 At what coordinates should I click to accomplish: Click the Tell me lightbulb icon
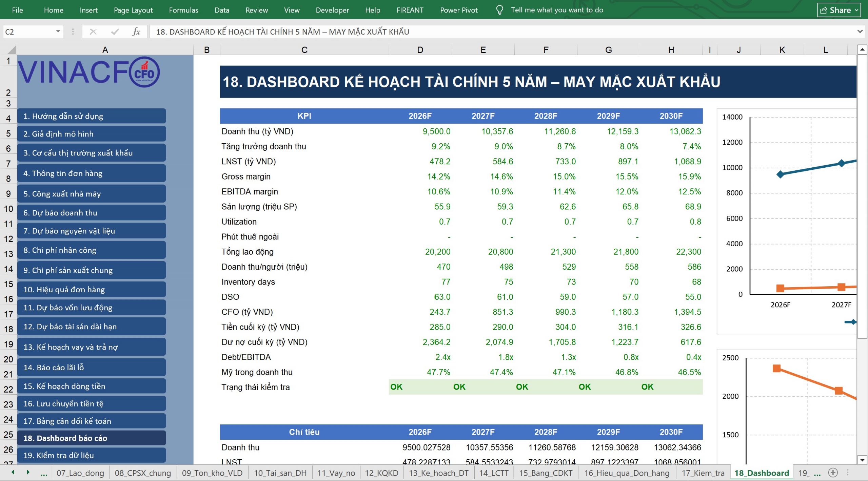[x=499, y=10]
